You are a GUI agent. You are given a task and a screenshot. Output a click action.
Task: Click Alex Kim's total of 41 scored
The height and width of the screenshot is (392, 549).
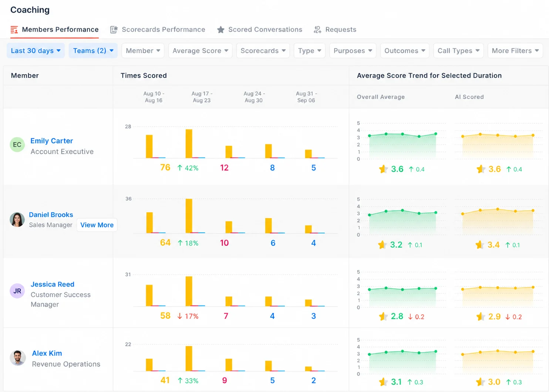tap(165, 381)
